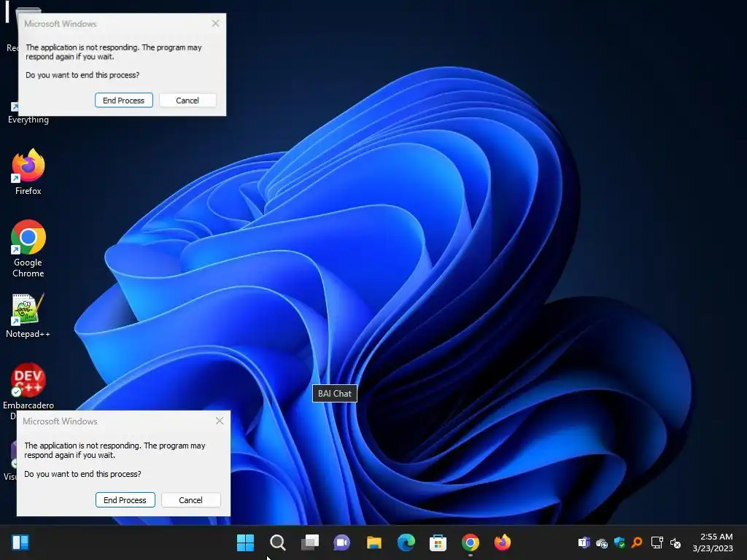Close the upper Microsoft Windows dialog
This screenshot has width=747, height=560.
tap(216, 23)
